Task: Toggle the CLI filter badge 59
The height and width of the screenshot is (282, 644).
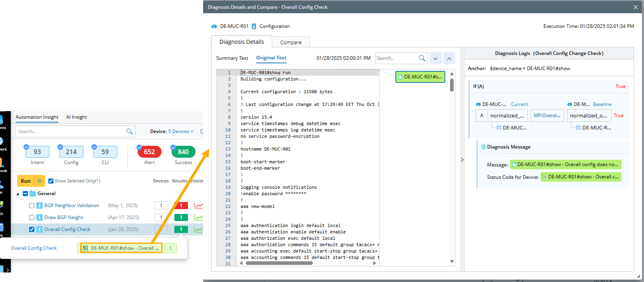Action: pyautogui.click(x=105, y=152)
